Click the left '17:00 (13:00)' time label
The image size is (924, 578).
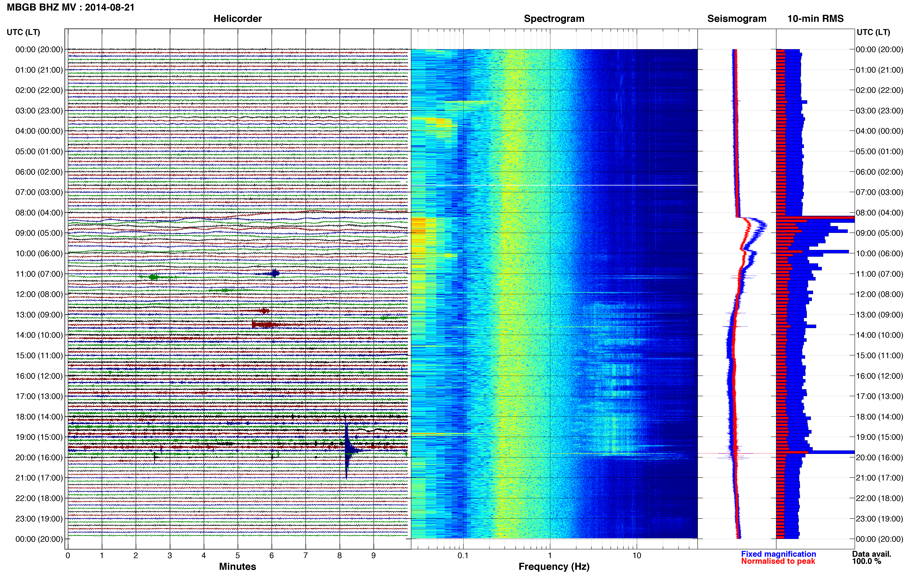[x=39, y=396]
